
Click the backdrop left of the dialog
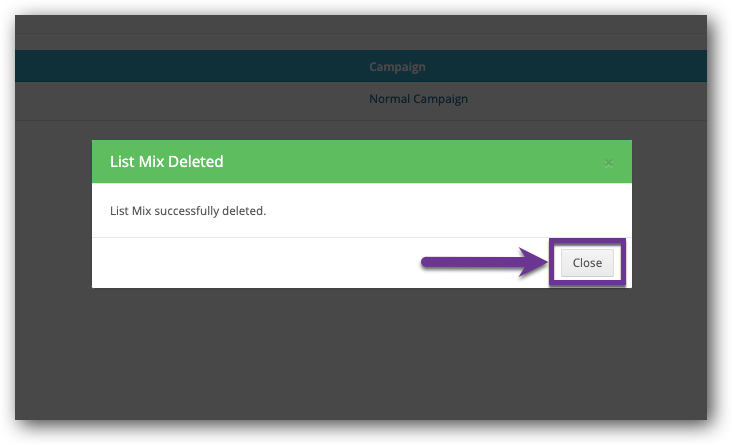[x=54, y=214]
